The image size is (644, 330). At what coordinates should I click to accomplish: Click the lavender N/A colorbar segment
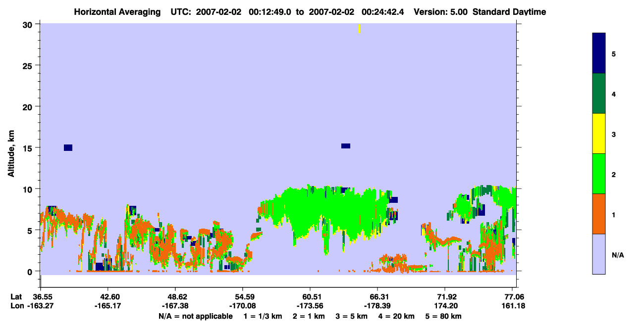click(x=599, y=254)
